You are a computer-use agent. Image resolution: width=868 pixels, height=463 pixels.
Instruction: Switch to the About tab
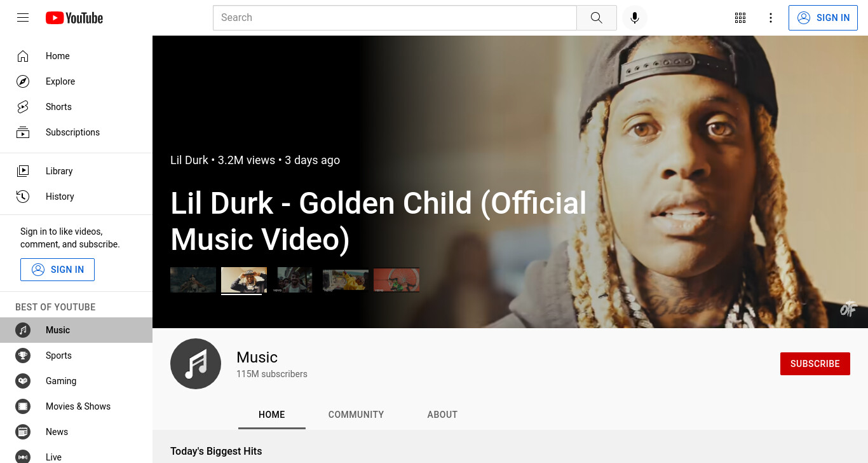coord(442,415)
